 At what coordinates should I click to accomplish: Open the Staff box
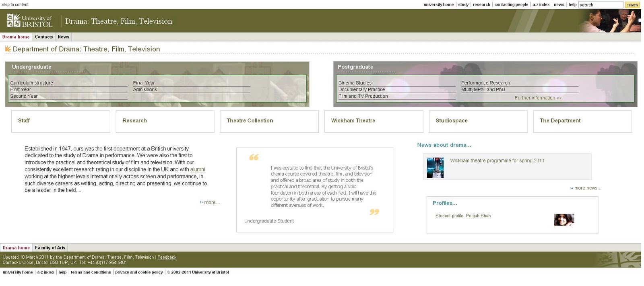[61, 121]
